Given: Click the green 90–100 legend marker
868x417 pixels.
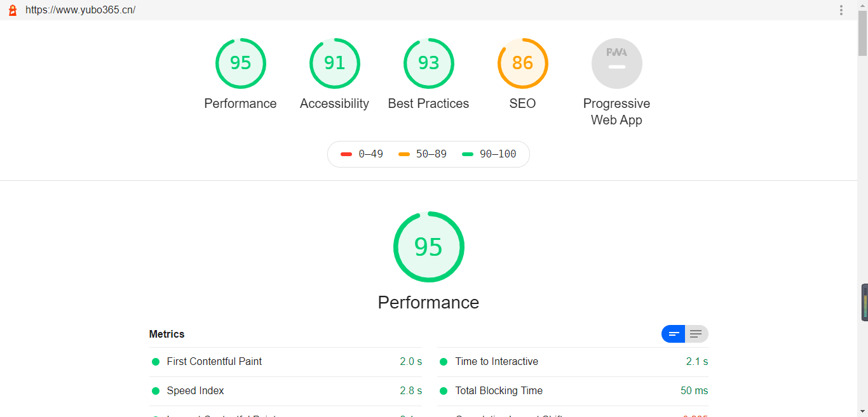Looking at the screenshot, I should click(x=468, y=154).
